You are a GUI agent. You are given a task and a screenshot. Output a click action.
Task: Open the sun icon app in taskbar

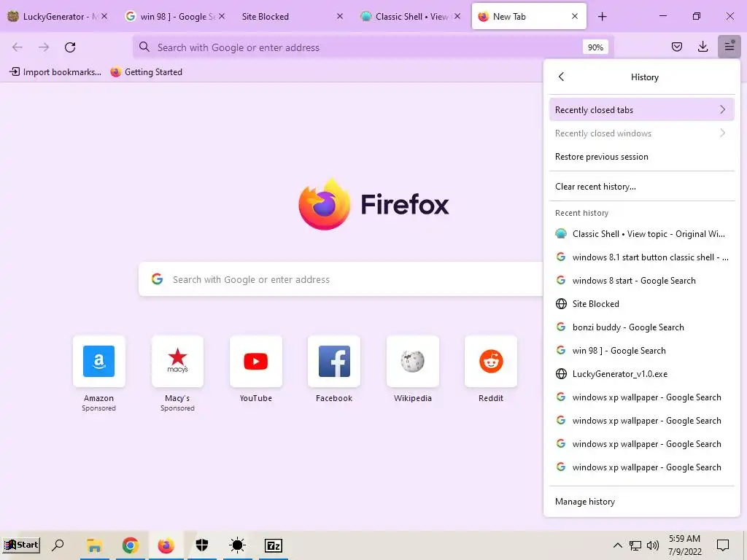237,545
